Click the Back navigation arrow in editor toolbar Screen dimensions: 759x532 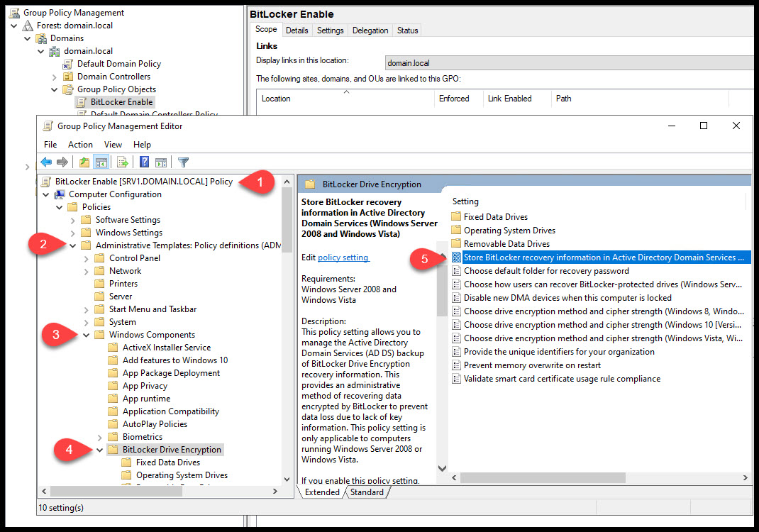(x=46, y=162)
